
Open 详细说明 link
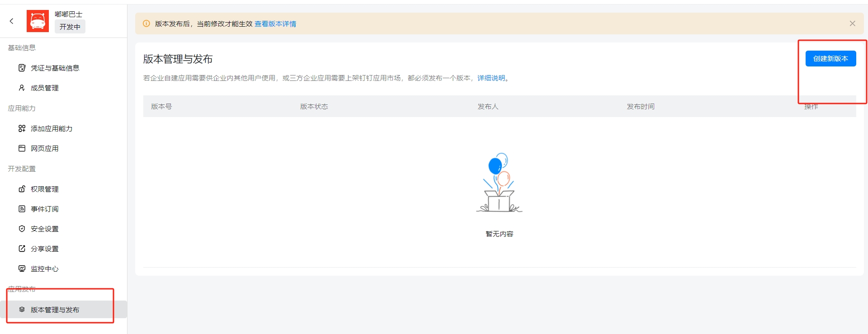coord(491,78)
